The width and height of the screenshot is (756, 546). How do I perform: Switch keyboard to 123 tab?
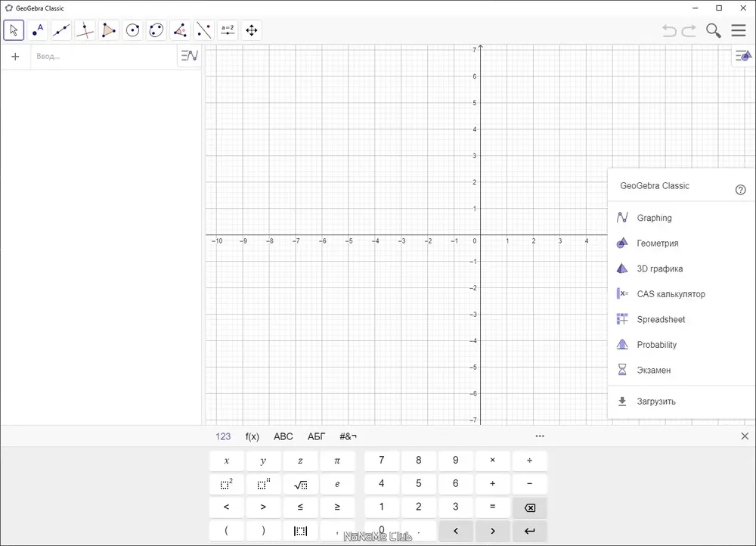[x=223, y=436]
